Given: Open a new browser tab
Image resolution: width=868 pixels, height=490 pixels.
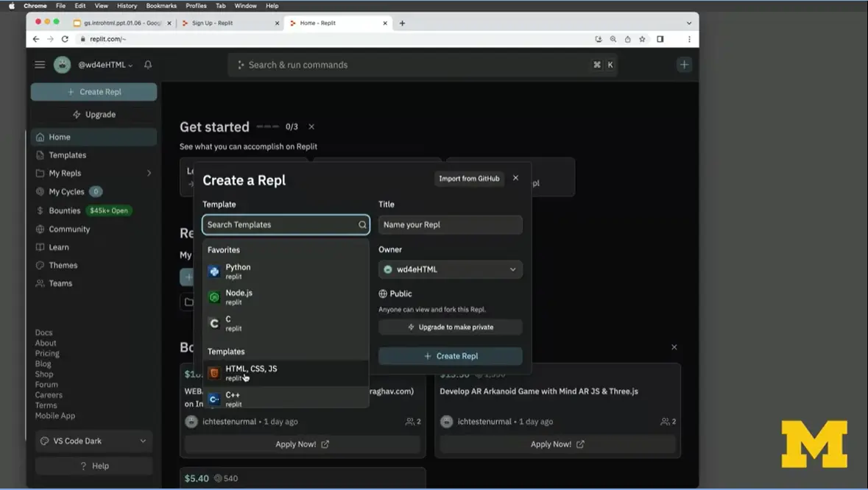Looking at the screenshot, I should [x=403, y=24].
